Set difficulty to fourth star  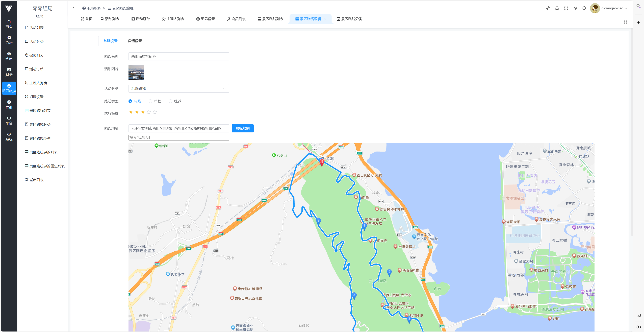click(x=149, y=112)
